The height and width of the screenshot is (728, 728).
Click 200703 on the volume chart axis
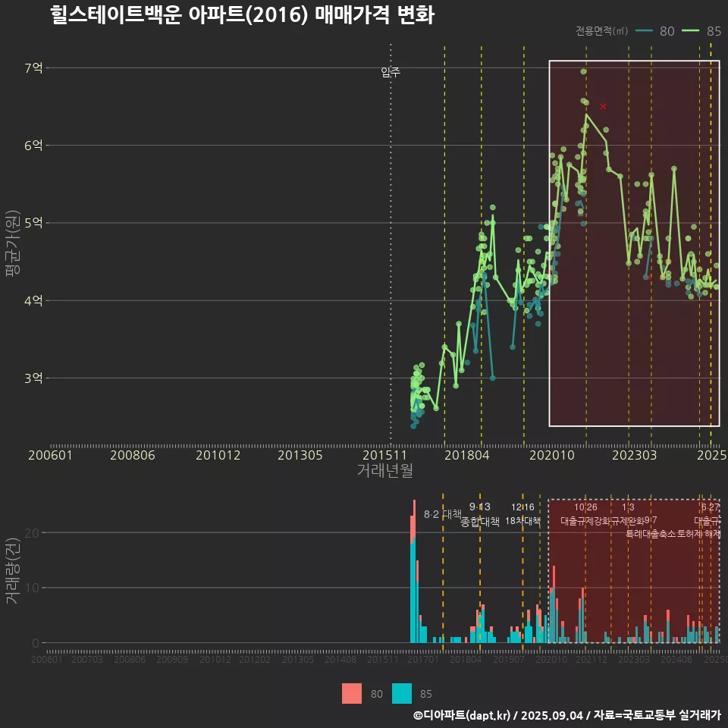[x=86, y=659]
